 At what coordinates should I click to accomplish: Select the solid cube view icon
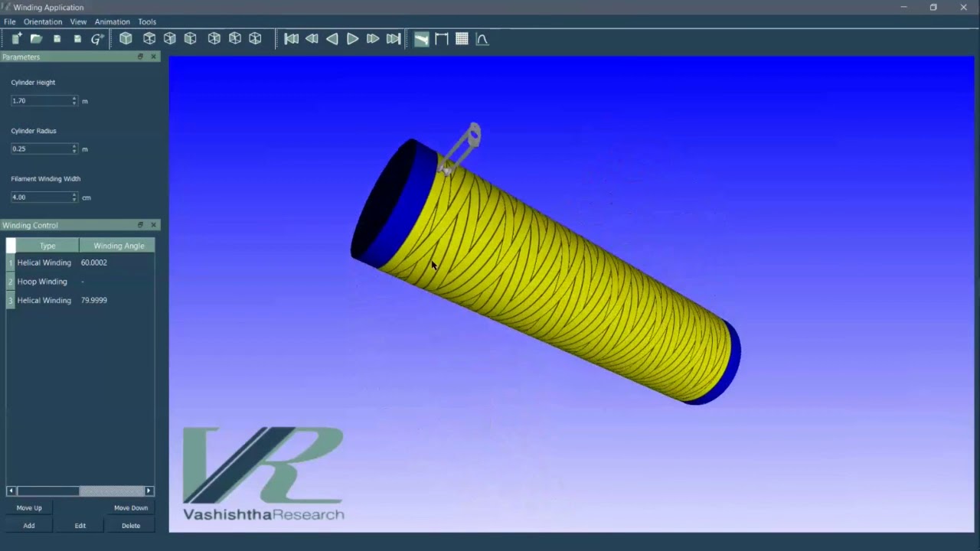(x=126, y=38)
